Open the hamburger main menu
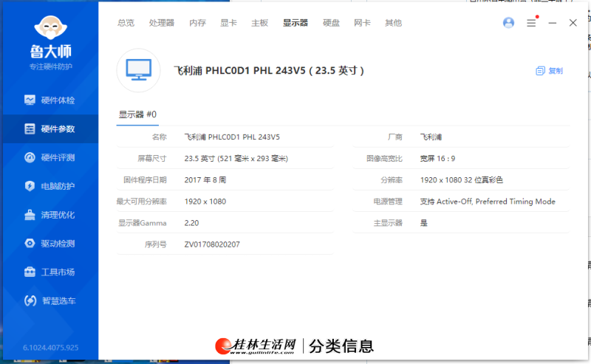Viewport: 591px width, 364px height. tap(531, 23)
